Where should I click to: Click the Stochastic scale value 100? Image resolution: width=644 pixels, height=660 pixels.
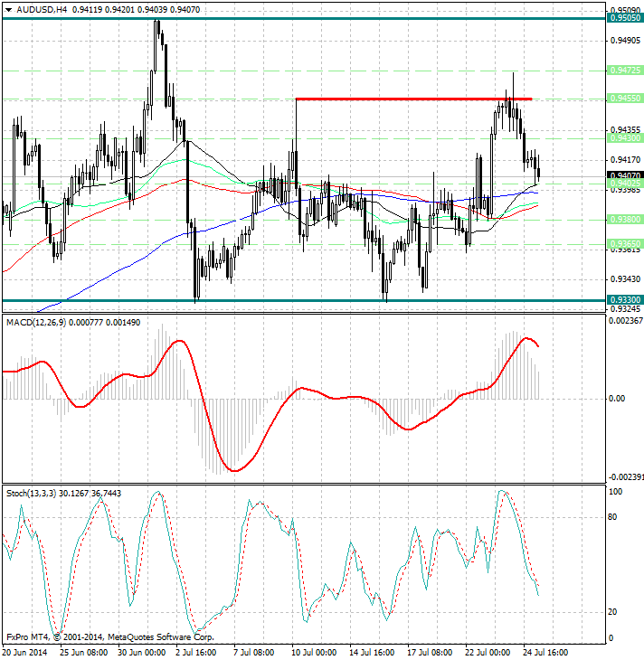tap(616, 492)
